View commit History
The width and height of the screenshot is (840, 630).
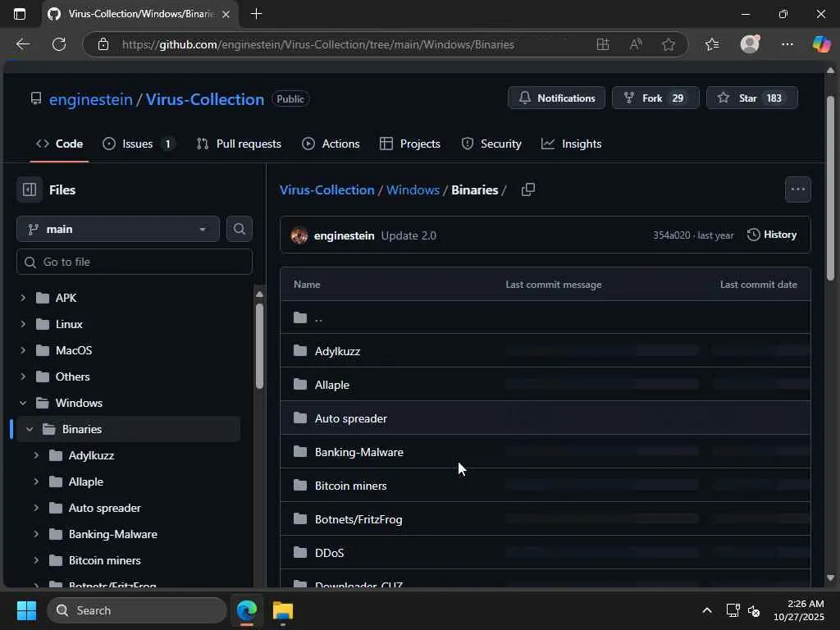[x=772, y=235]
